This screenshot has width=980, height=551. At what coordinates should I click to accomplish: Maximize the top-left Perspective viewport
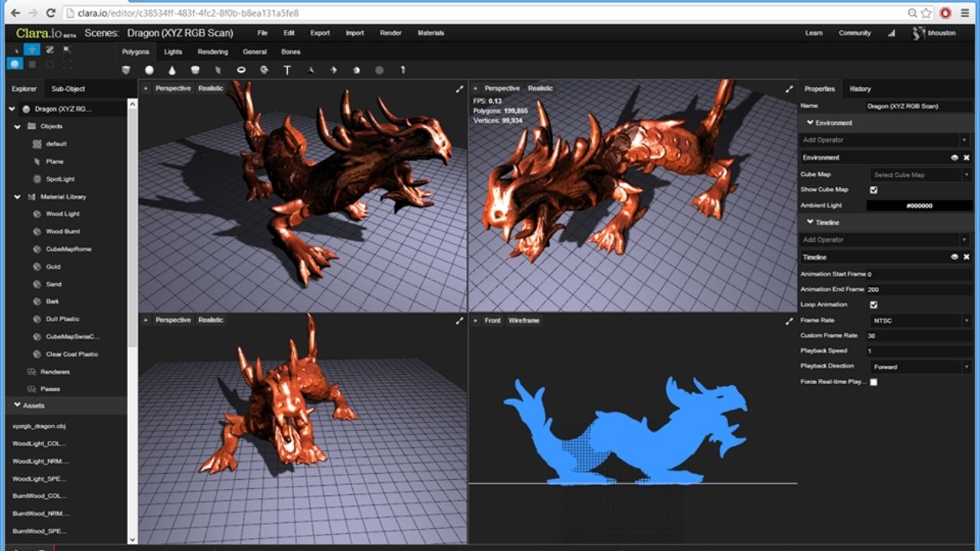(x=459, y=89)
